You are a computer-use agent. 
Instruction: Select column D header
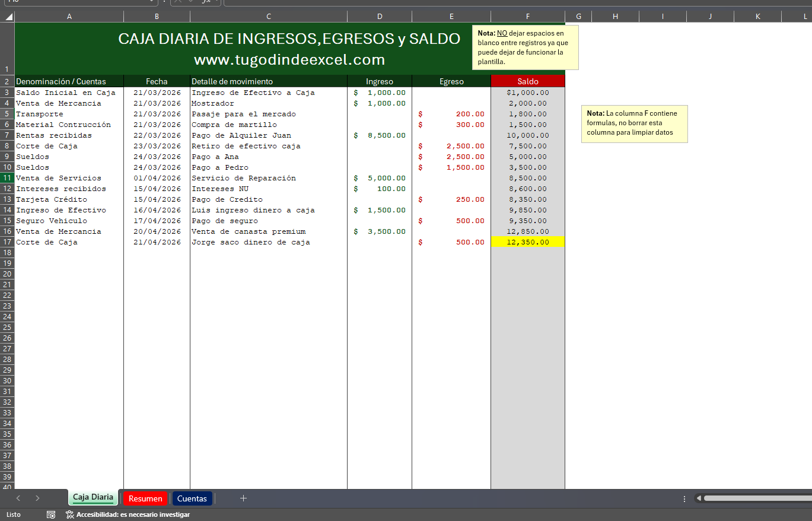coord(380,17)
